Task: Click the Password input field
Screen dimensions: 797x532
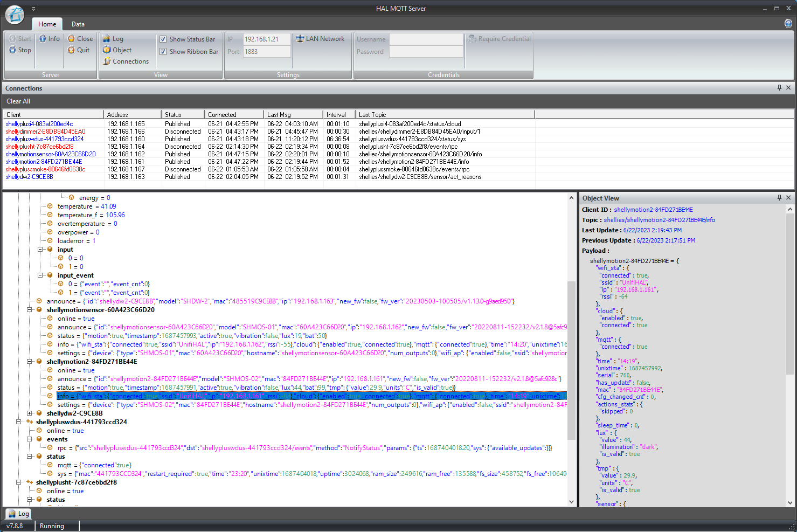Action: point(426,52)
